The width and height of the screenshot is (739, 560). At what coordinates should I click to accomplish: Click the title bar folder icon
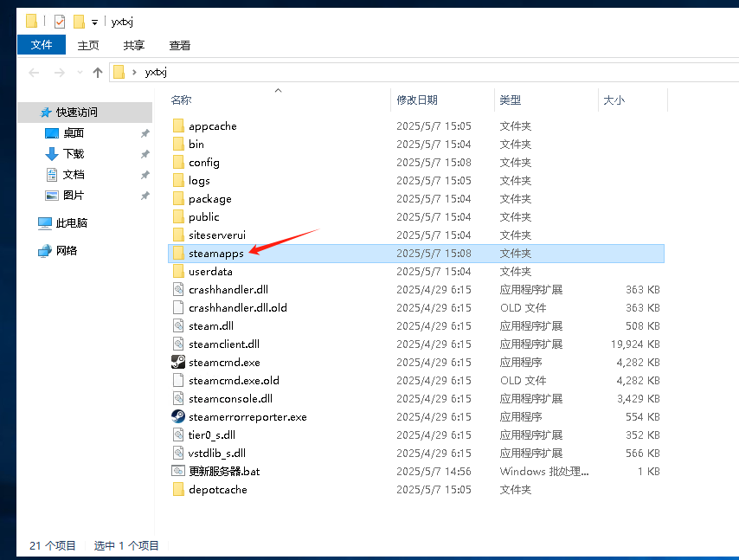point(31,22)
